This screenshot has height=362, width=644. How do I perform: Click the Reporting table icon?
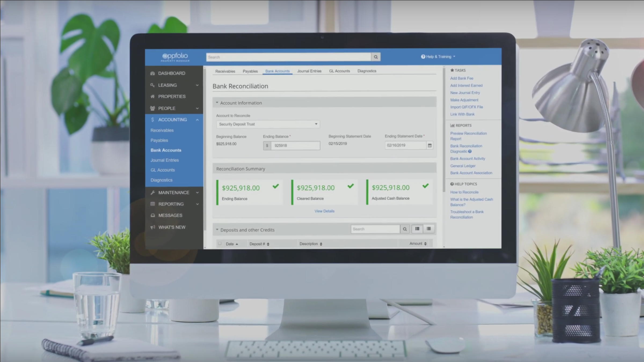point(153,204)
